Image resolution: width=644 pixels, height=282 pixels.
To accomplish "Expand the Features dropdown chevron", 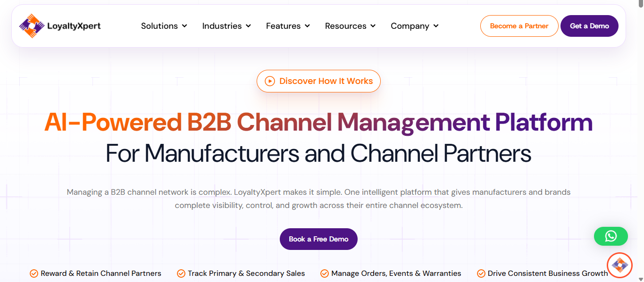I will click(307, 26).
